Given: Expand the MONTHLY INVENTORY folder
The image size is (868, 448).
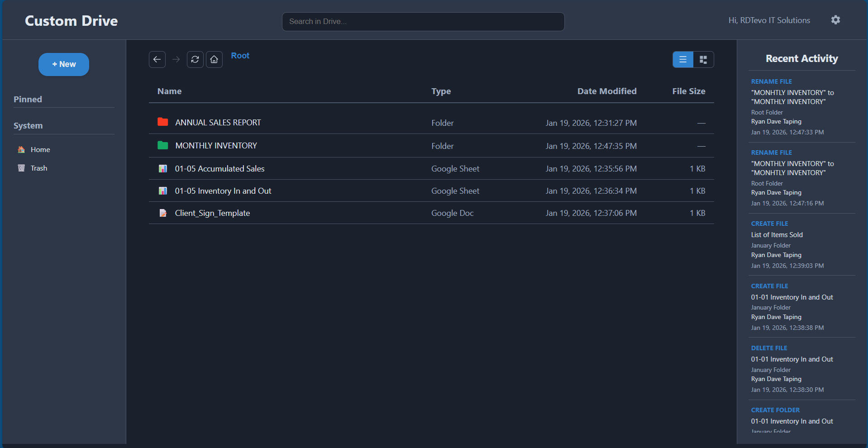Looking at the screenshot, I should (216, 145).
